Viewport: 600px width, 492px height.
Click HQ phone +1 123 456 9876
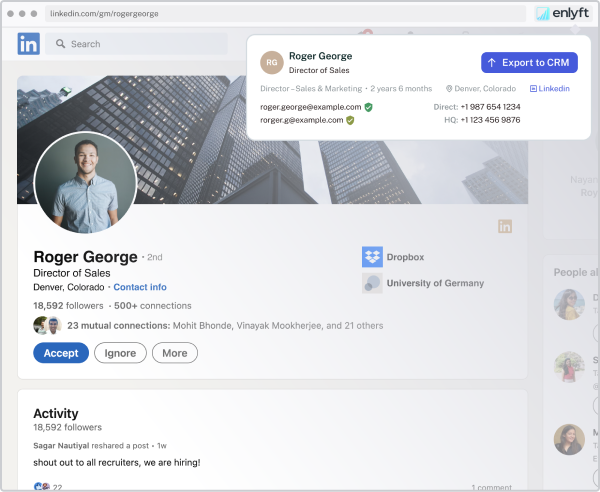point(491,120)
